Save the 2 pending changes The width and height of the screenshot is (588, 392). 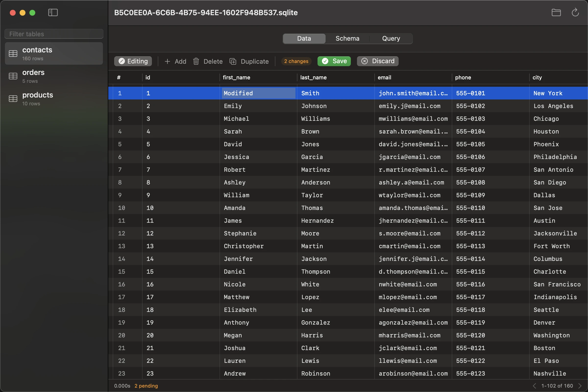click(x=334, y=61)
